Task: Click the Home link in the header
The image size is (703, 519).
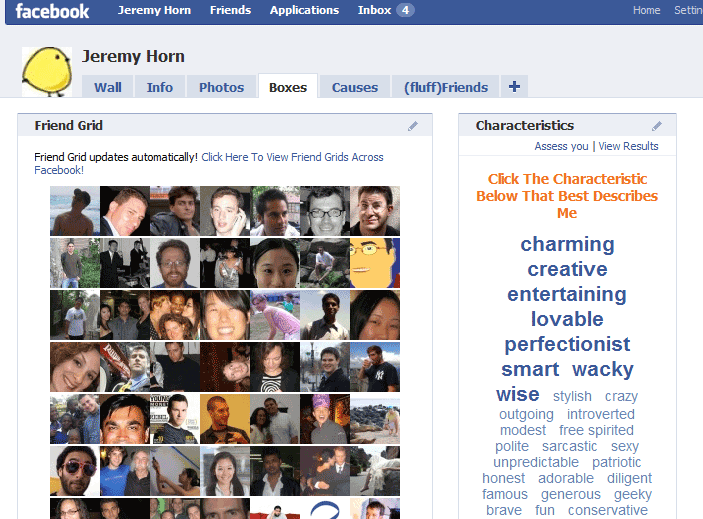Action: click(646, 10)
